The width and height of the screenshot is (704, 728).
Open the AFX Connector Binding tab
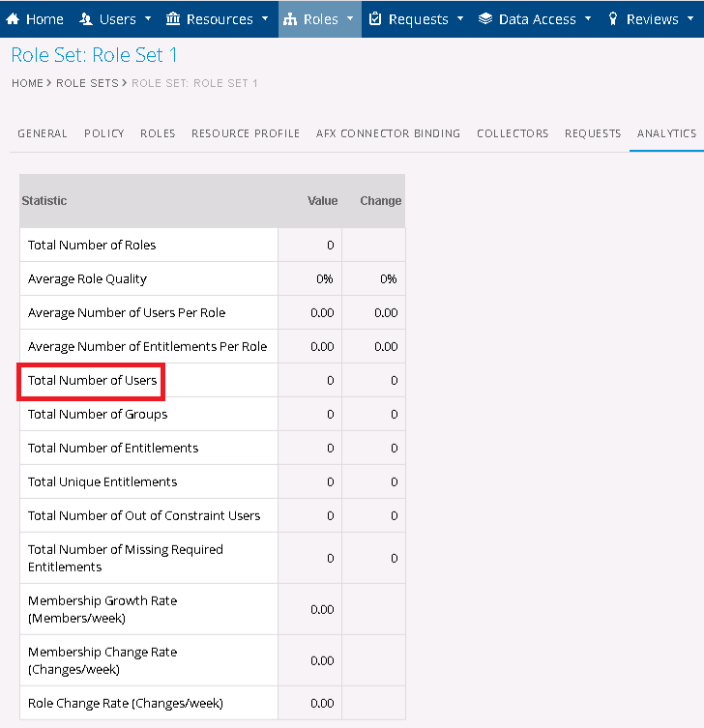tap(388, 133)
